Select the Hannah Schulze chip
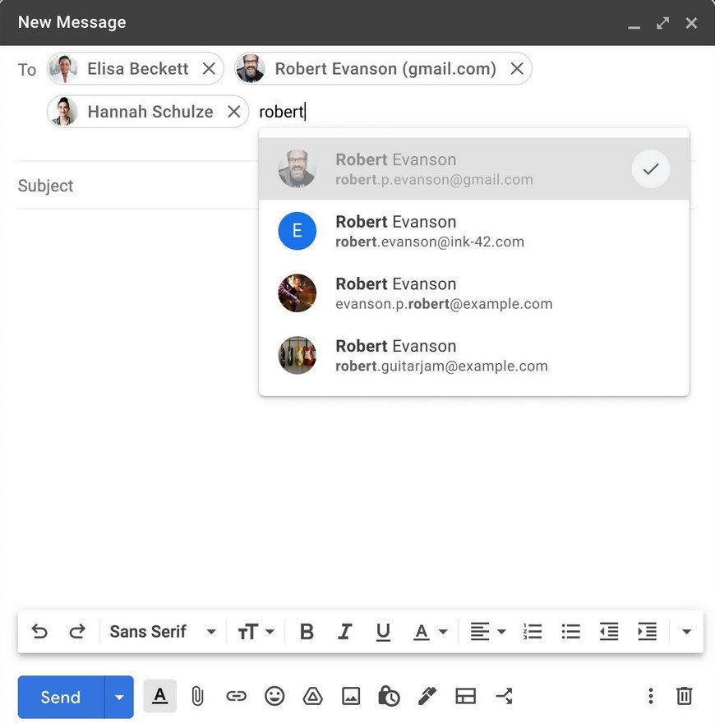715x728 pixels. tap(148, 112)
